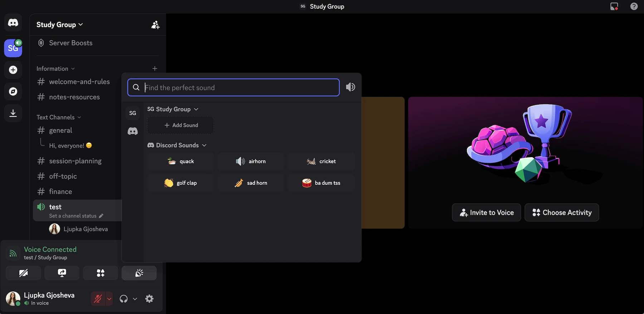Open User Settings gear
644x314 pixels.
[x=150, y=299]
